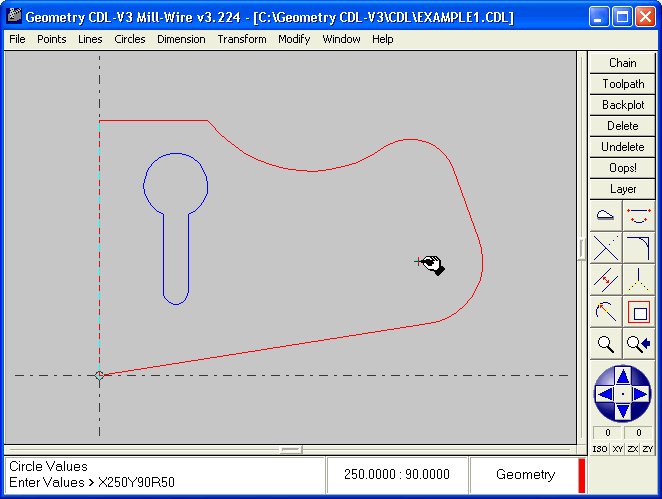Select the tangent arc line tool

(x=605, y=312)
